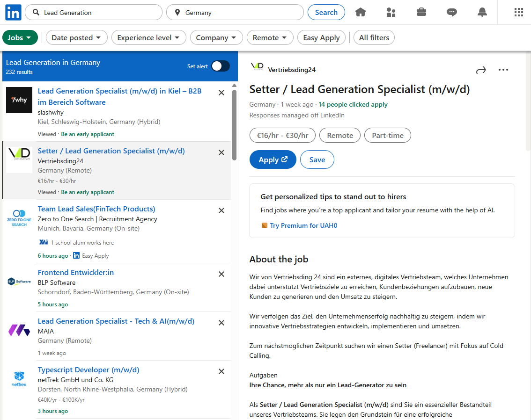Click the location pin icon in Germany field
531x420 pixels.
[177, 12]
